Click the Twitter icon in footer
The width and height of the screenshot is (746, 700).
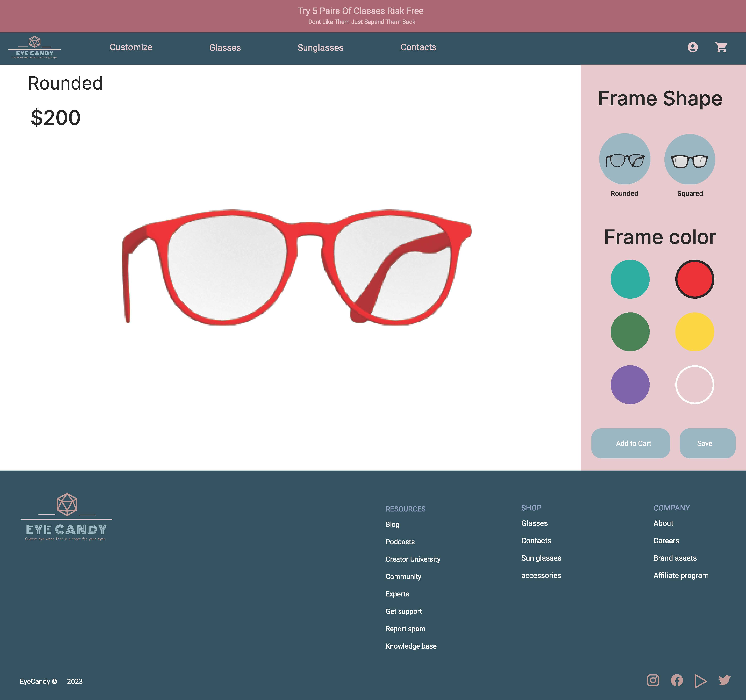(x=725, y=681)
